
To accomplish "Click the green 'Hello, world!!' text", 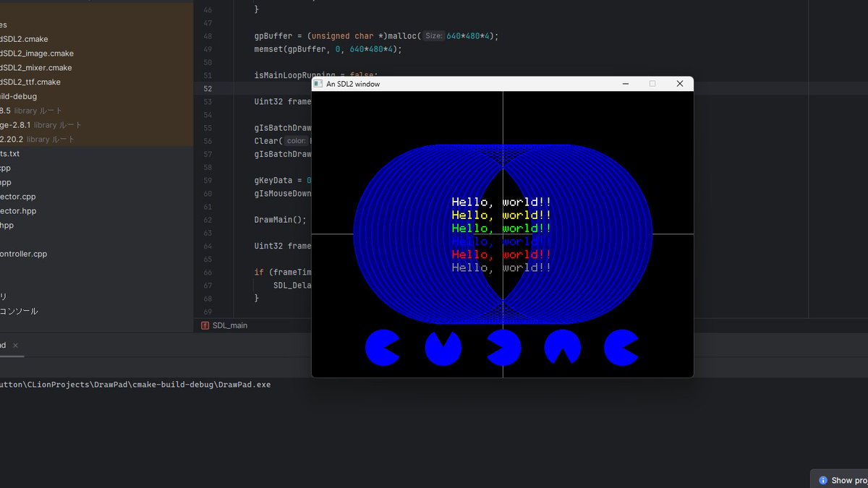I will (501, 228).
